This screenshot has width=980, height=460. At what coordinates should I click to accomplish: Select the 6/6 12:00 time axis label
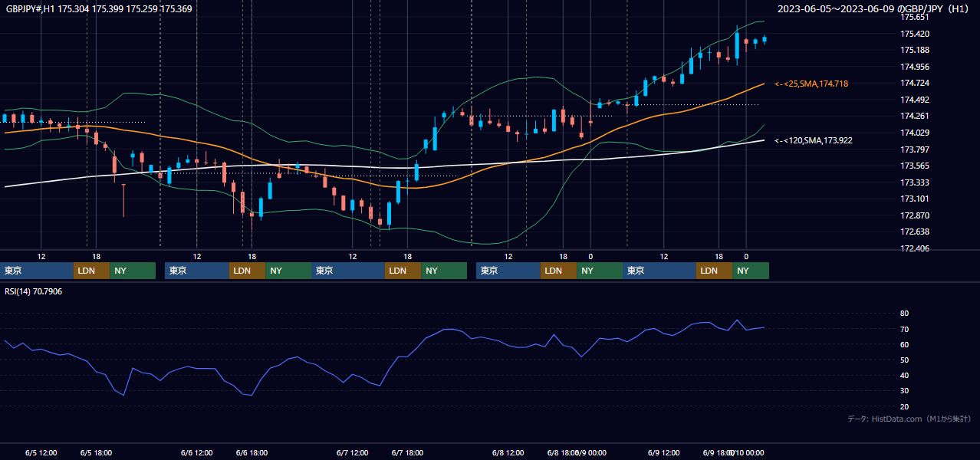pyautogui.click(x=197, y=453)
